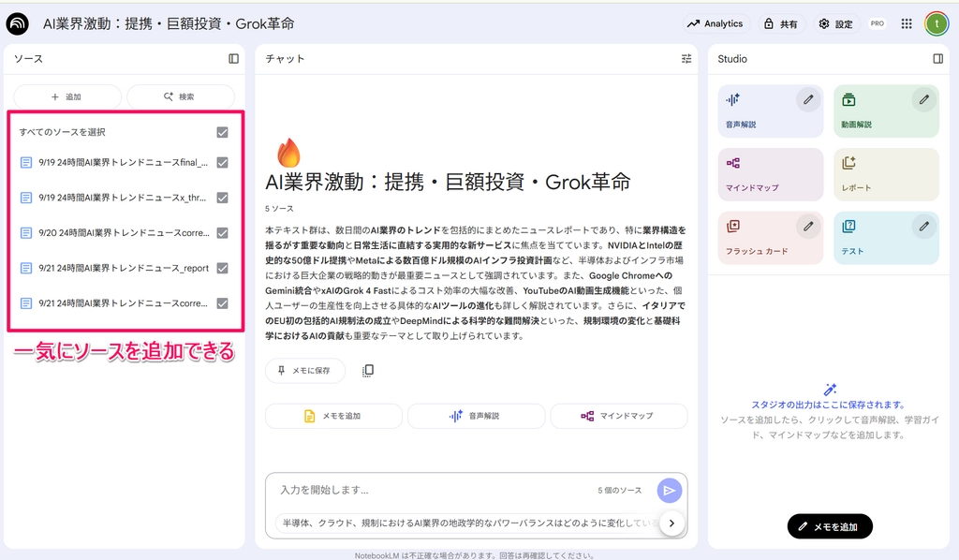The width and height of the screenshot is (959, 560).
Task: Click the 5 個のソース indicator
Action: pyautogui.click(x=620, y=491)
